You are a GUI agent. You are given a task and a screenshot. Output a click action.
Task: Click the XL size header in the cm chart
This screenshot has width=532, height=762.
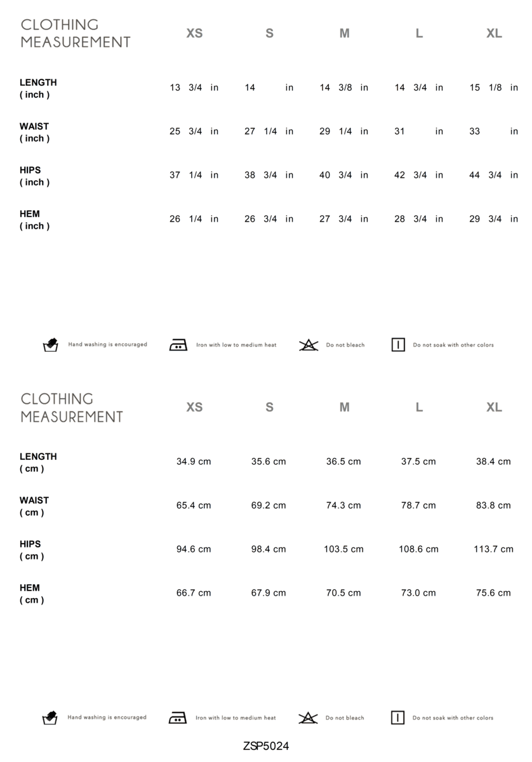(494, 408)
